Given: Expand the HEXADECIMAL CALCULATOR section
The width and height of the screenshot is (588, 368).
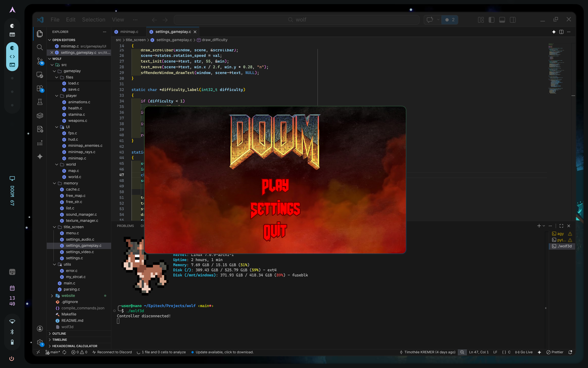Looking at the screenshot, I should point(79,346).
